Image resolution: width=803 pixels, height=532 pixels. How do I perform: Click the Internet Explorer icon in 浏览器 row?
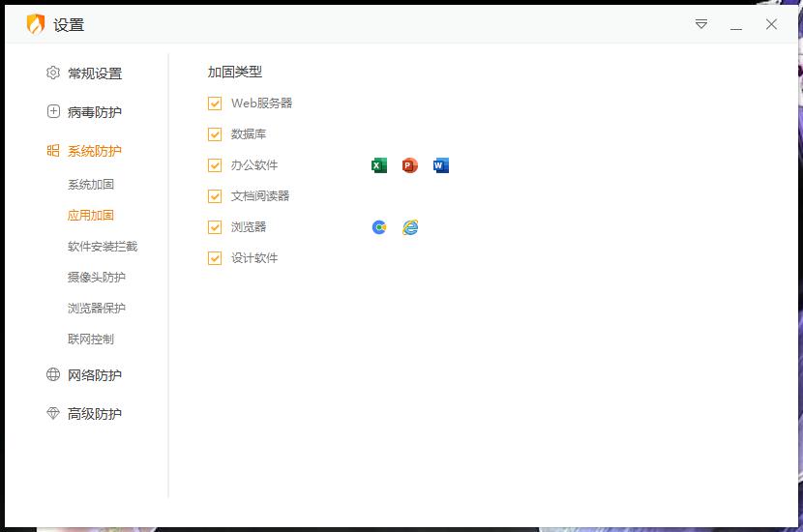tap(410, 227)
